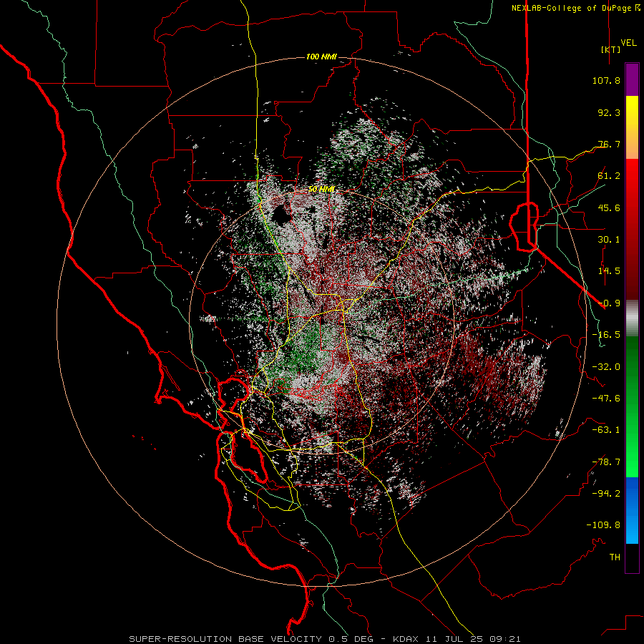Image resolution: width=644 pixels, height=644 pixels.
Task: Click the -16.5 velocity scale value
Action: click(x=606, y=335)
